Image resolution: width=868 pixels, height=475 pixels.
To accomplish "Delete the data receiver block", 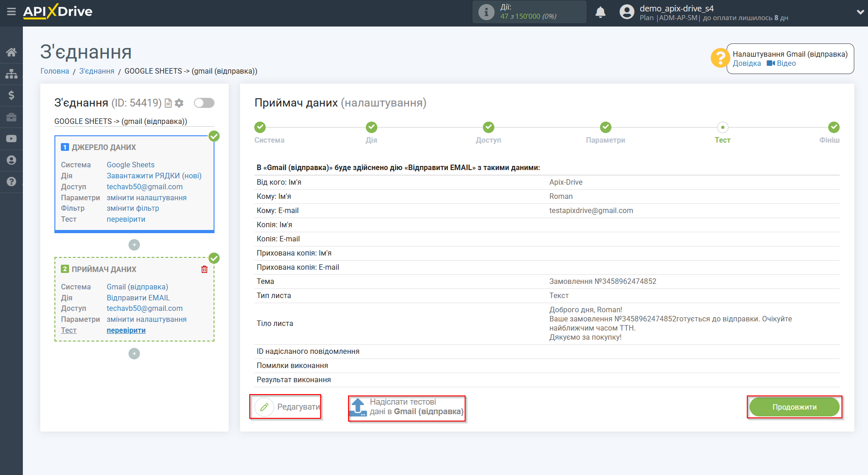I will click(204, 269).
